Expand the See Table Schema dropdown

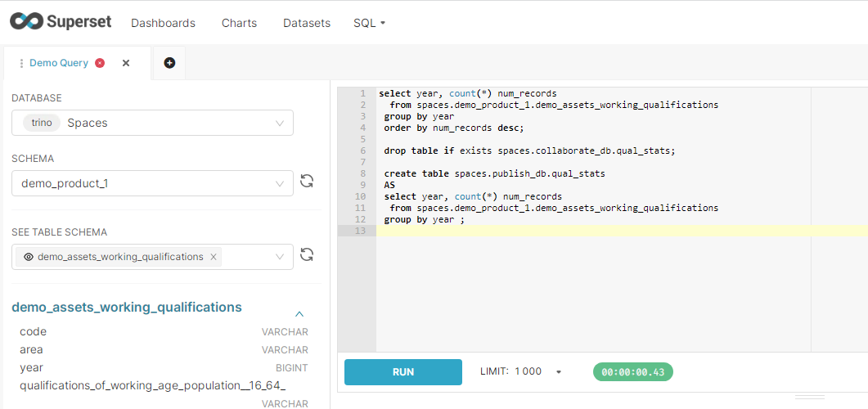[x=280, y=257]
